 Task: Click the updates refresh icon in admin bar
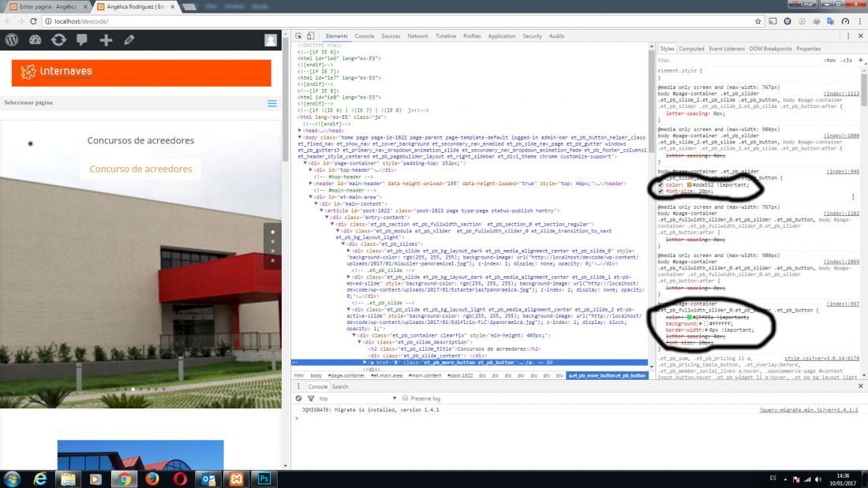[58, 40]
